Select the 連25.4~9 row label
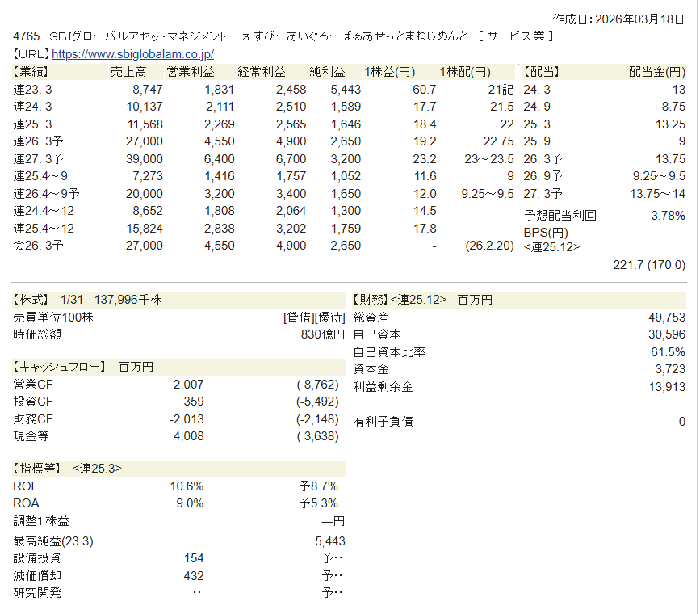This screenshot has width=700, height=614. click(x=40, y=176)
